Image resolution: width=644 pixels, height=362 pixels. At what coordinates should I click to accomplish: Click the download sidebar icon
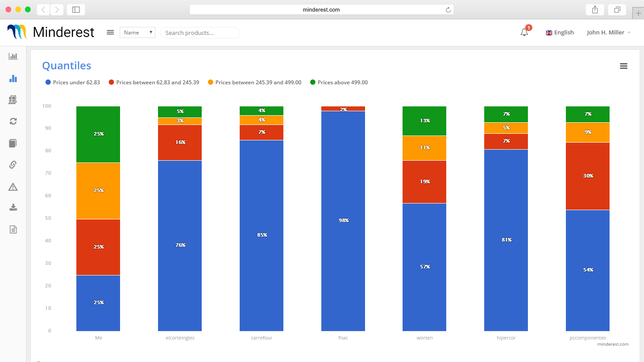tap(13, 207)
